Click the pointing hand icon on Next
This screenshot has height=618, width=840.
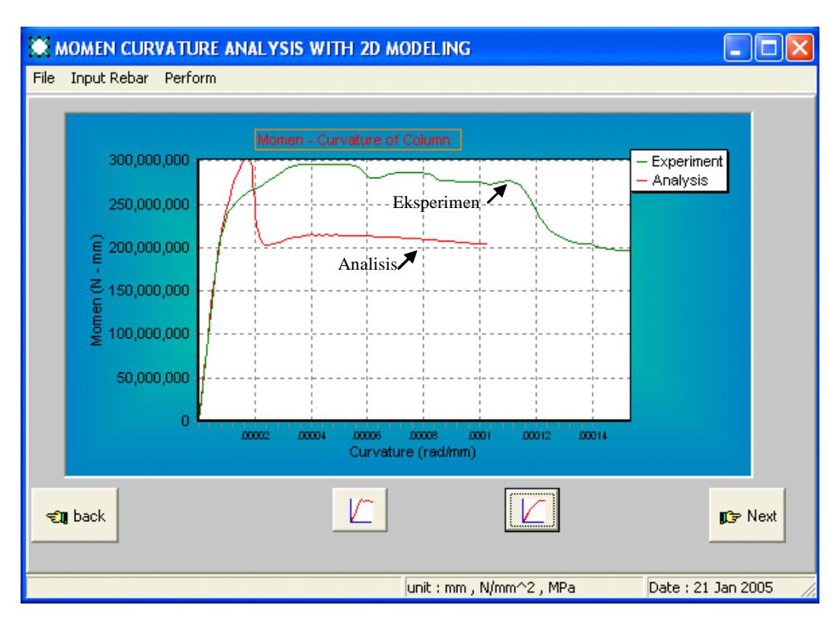point(730,517)
